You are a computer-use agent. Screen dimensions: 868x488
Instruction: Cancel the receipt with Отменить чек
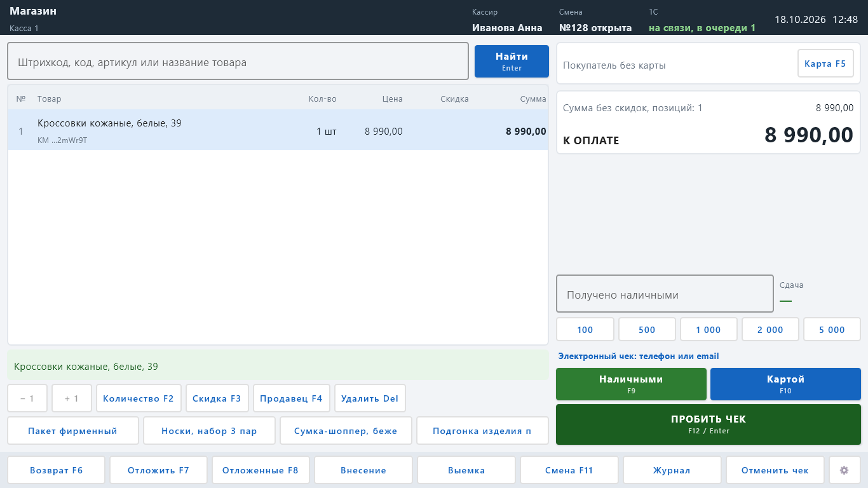tap(775, 470)
